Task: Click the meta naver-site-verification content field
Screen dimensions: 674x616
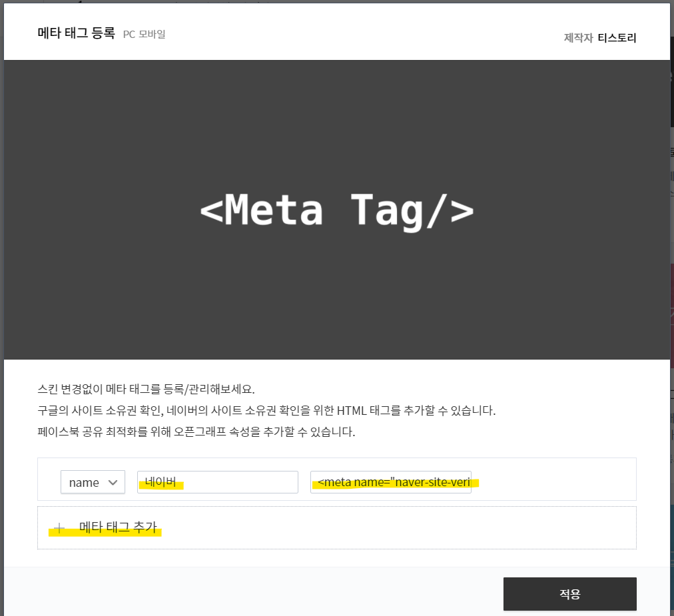Action: [391, 482]
